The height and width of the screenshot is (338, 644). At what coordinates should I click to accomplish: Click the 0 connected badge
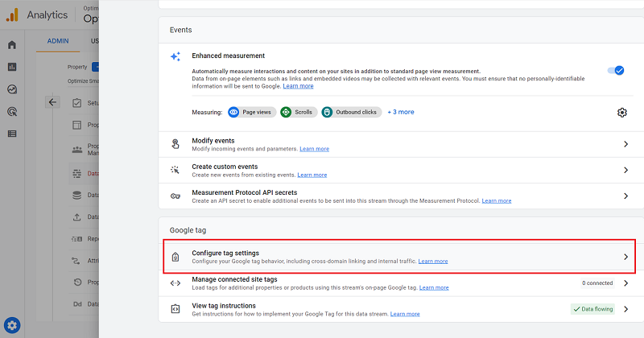tap(597, 283)
